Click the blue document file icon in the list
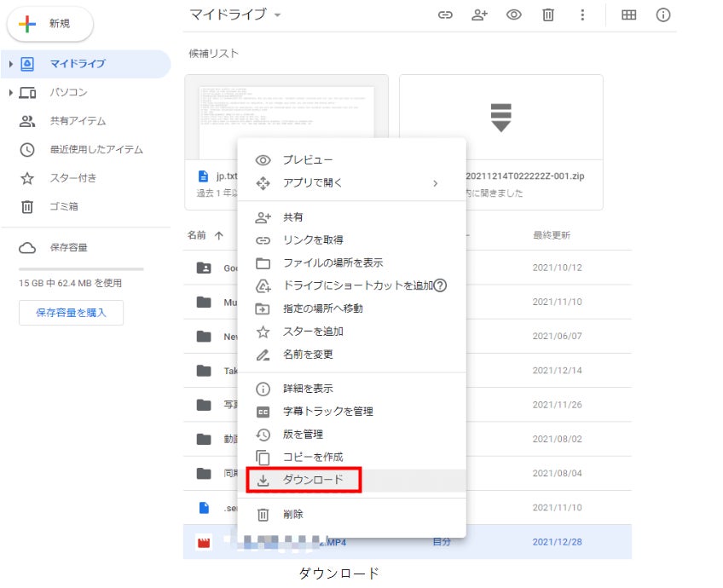Viewport: 723px width, 588px height. 204,508
